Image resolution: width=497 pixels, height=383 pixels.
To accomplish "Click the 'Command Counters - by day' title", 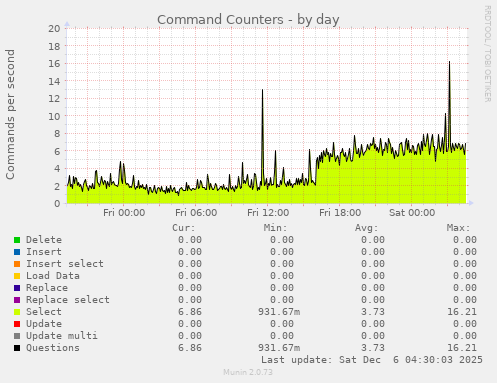I will (x=248, y=20).
